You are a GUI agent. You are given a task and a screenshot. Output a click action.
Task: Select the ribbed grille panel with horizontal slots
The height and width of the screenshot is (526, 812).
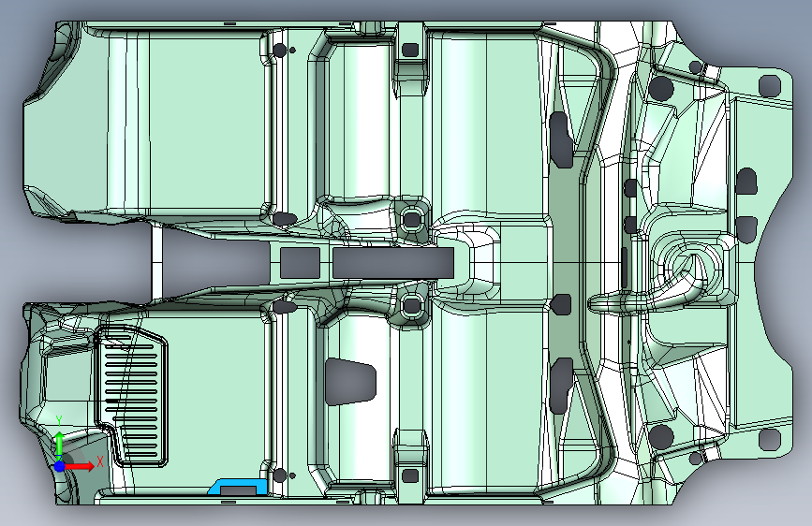[x=132, y=397]
